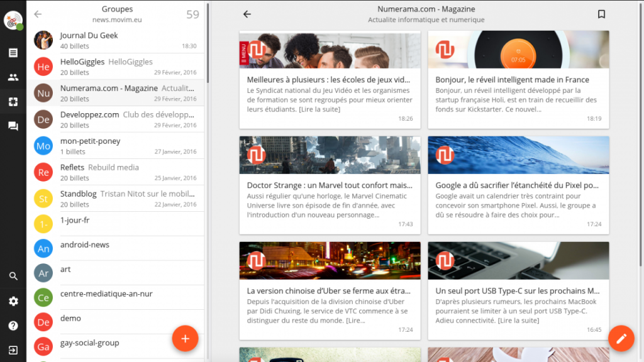Select Numerama.com - Magazine group

coord(116,93)
